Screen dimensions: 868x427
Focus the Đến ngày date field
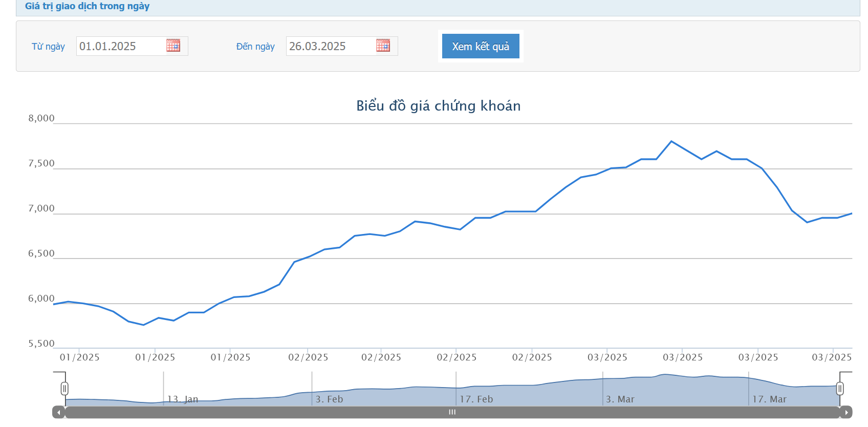coord(330,46)
